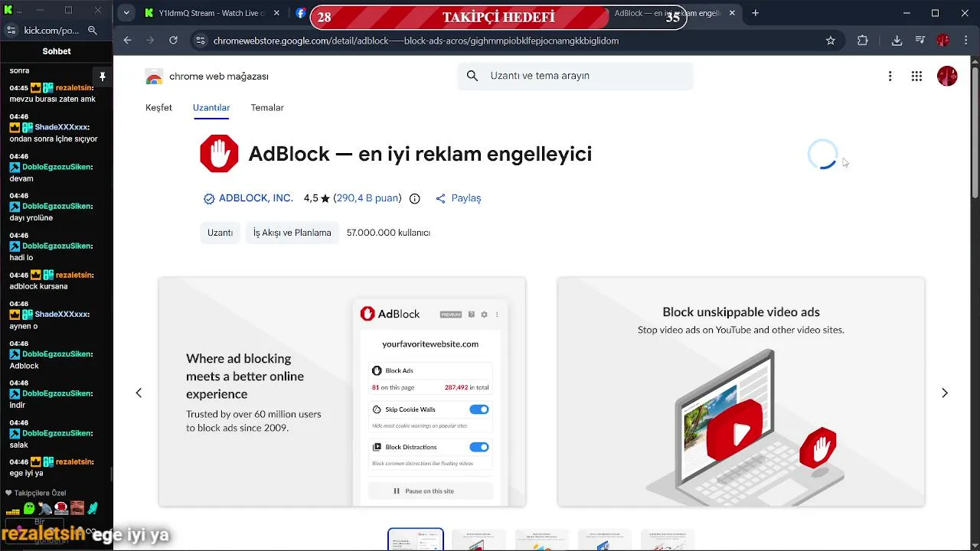
Task: Click the loading spinner near the title
Action: pos(823,155)
